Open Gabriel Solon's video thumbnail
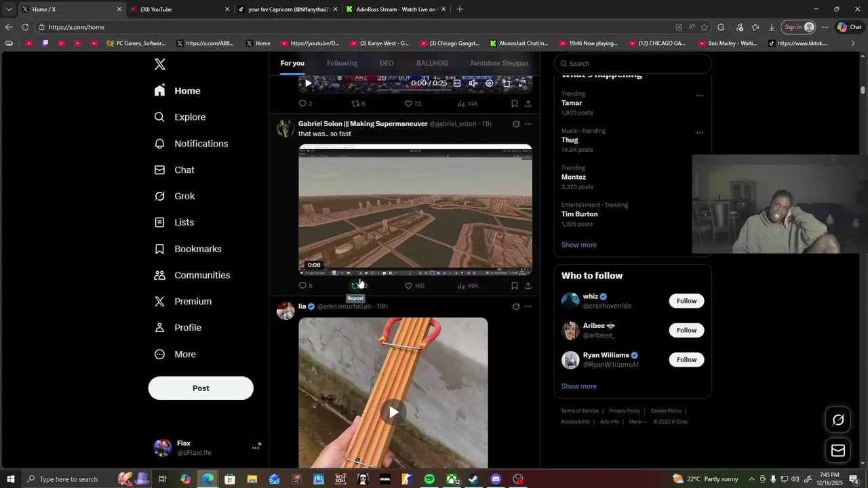 click(415, 209)
